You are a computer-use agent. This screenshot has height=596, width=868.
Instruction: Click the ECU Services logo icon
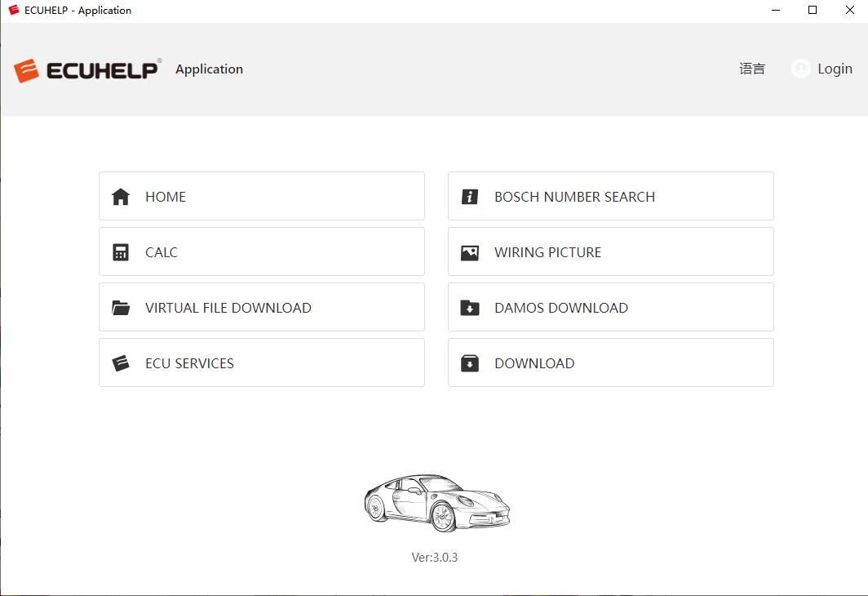pos(120,363)
